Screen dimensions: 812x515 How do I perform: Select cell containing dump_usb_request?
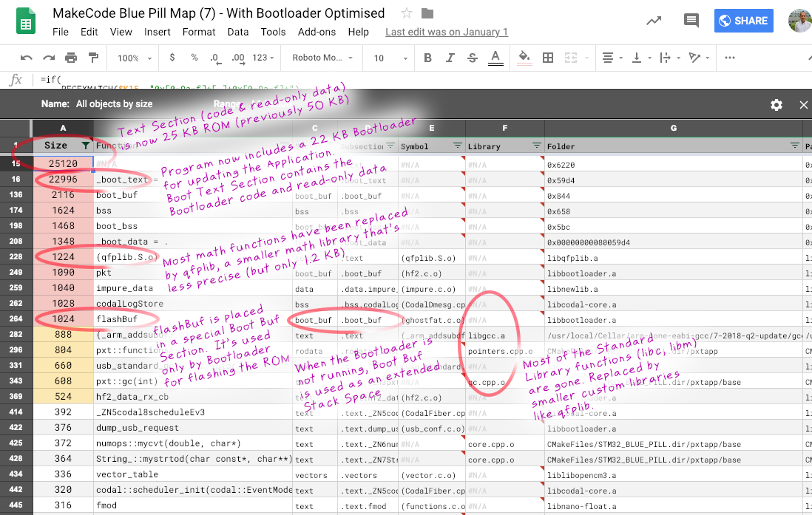coord(192,428)
